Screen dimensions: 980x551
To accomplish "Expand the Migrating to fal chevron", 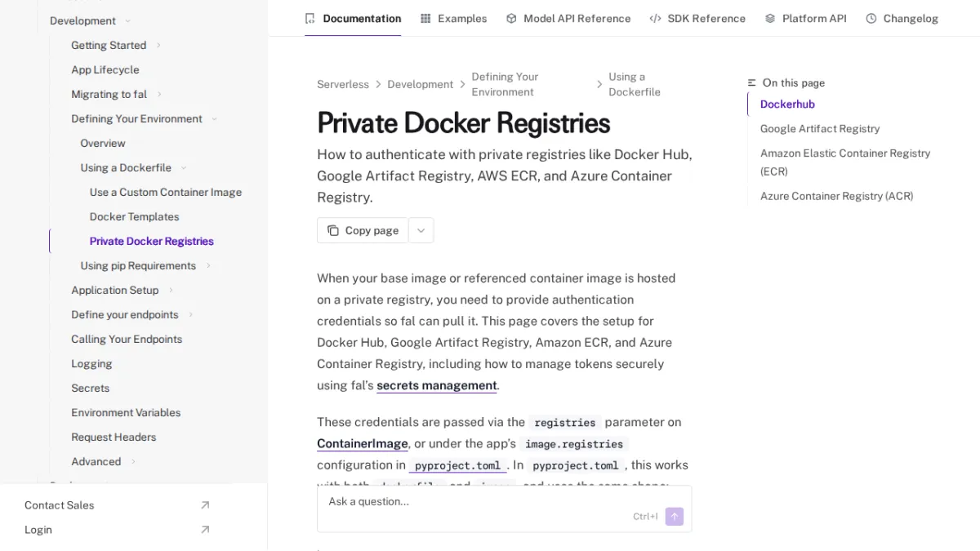I will (x=159, y=94).
